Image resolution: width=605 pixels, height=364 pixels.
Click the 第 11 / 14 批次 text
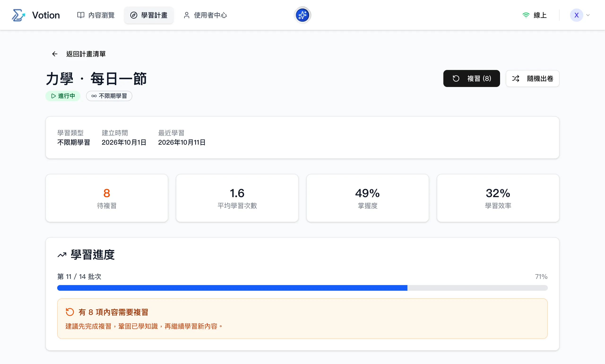click(79, 277)
